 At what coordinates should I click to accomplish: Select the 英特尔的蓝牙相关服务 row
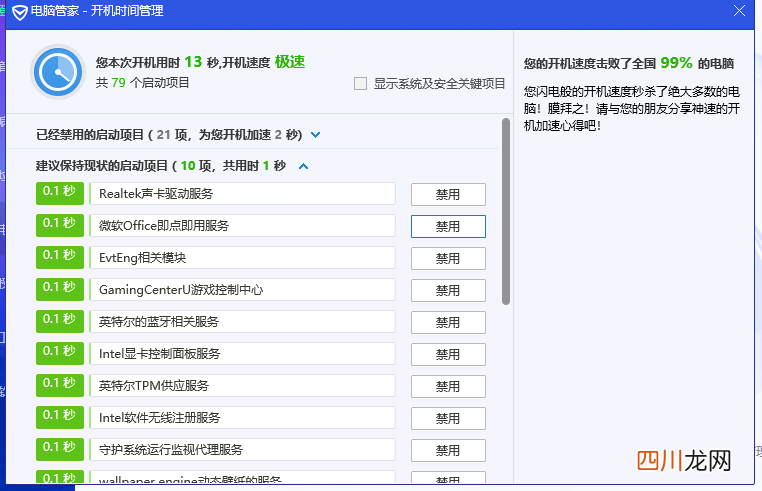click(242, 322)
